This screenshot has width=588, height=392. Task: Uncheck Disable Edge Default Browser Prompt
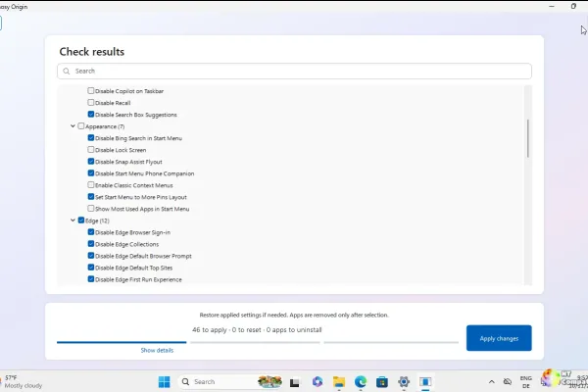pos(91,256)
